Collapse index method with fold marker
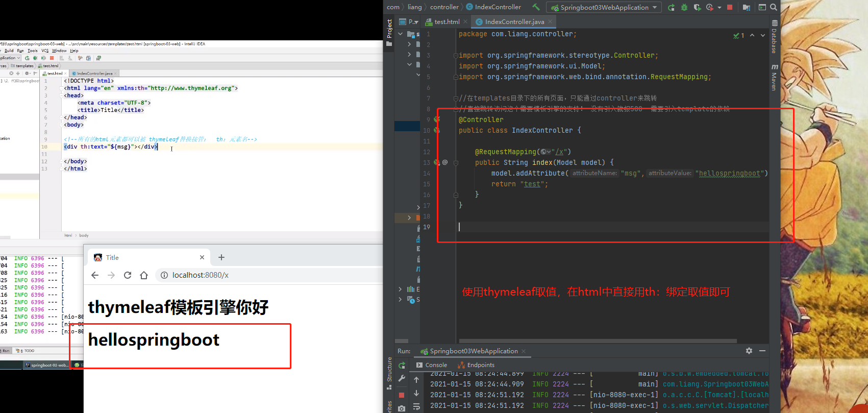 click(456, 162)
